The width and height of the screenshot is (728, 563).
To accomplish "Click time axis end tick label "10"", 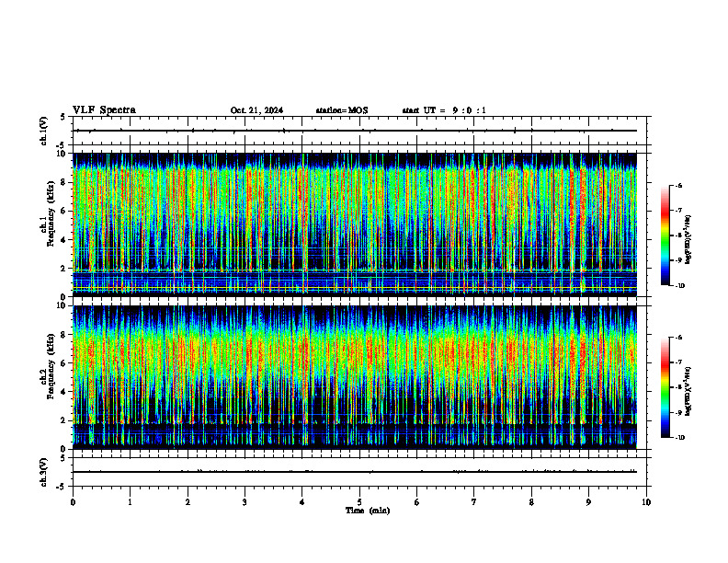I will pos(646,502).
